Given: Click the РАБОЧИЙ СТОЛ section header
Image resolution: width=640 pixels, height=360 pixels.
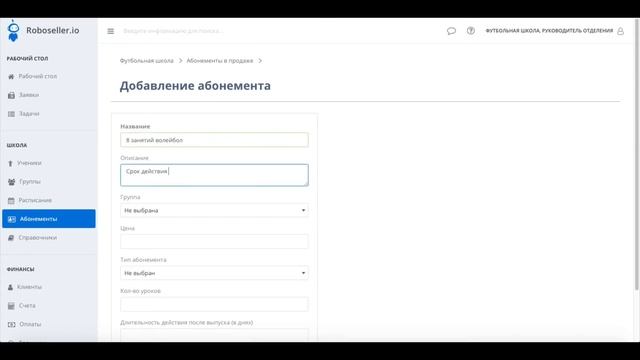Looking at the screenshot, I should tap(27, 59).
